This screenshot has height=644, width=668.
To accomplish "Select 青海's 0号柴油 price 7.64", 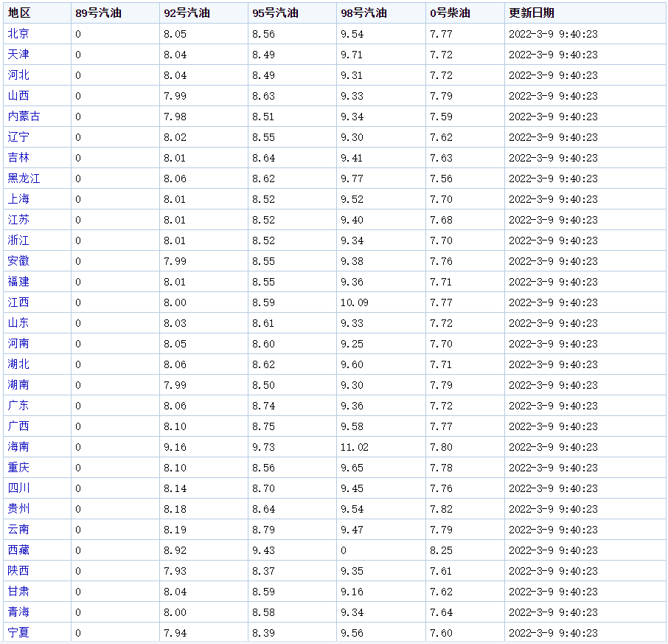I will [x=441, y=613].
